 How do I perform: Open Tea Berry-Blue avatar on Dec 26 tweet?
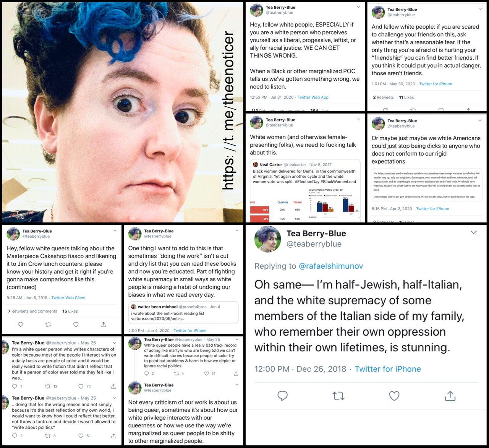(267, 239)
